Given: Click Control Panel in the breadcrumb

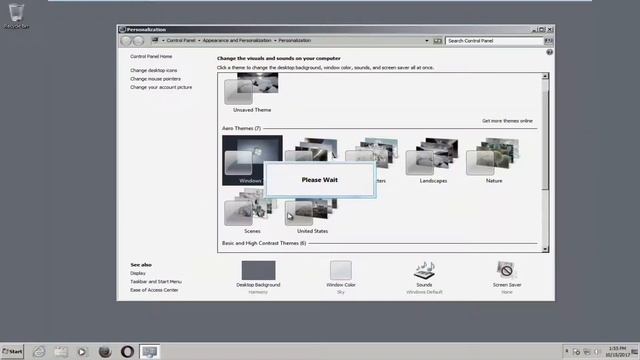Looking at the screenshot, I should pos(181,40).
